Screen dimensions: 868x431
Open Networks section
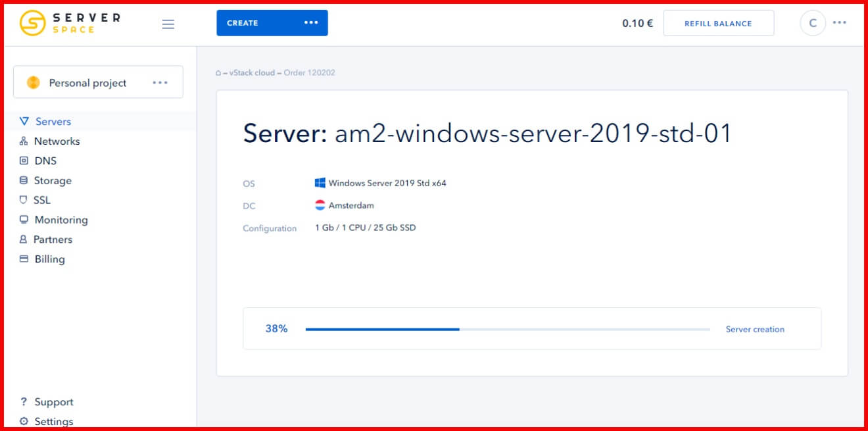(57, 141)
